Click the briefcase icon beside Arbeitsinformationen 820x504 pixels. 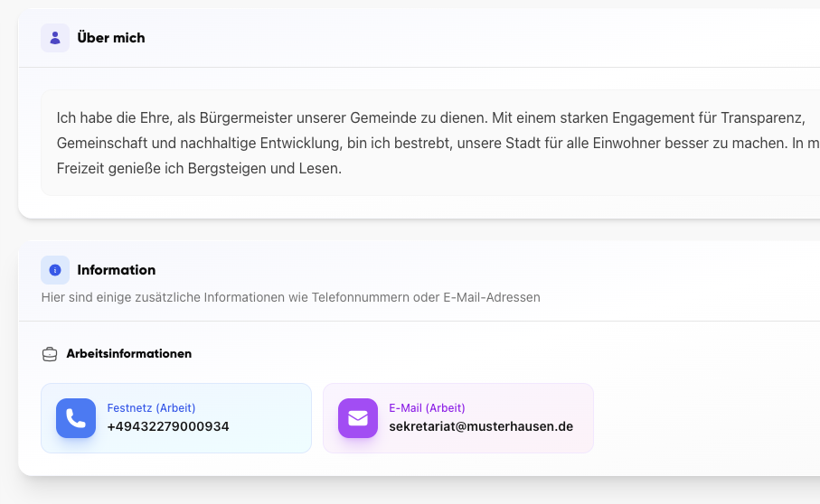(50, 354)
